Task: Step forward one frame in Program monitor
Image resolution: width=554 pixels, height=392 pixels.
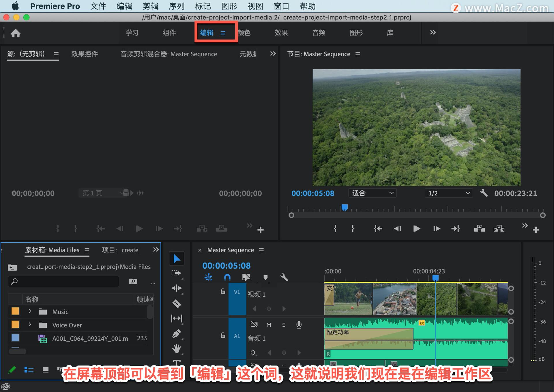Action: 437,229
